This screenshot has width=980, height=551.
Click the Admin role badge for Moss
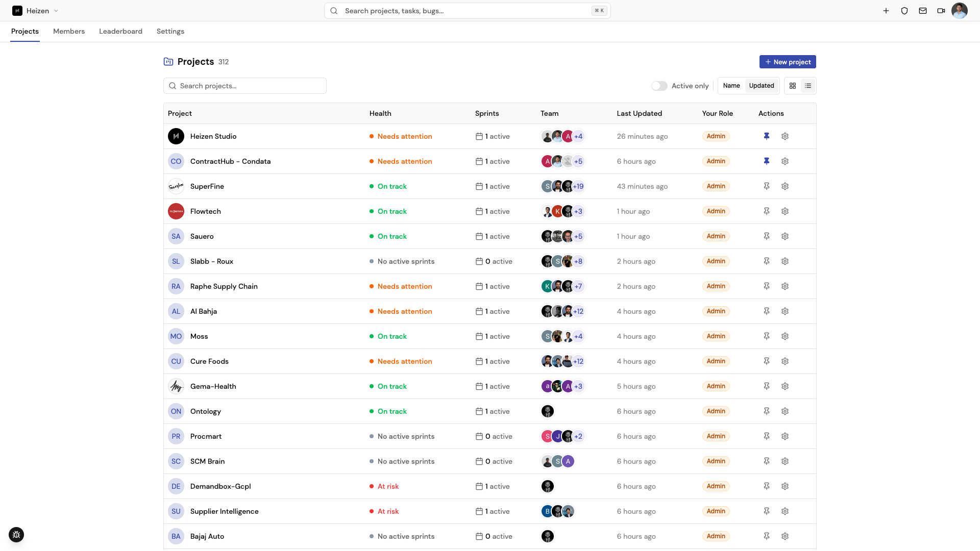pyautogui.click(x=716, y=336)
